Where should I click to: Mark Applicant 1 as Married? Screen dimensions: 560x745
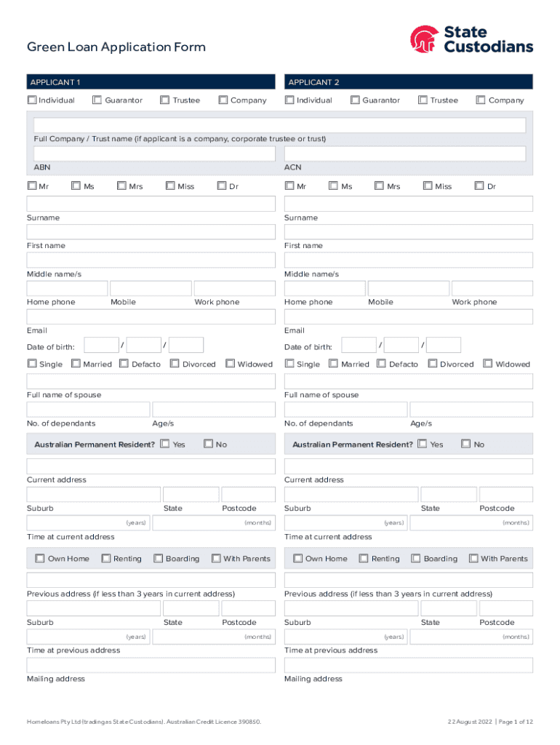(x=76, y=364)
